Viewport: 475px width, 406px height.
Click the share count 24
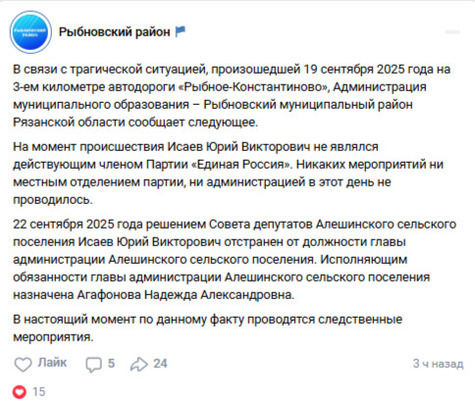point(160,363)
